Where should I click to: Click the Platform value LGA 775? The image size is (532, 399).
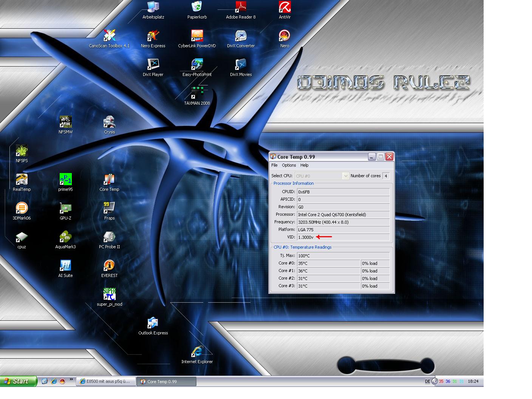(343, 230)
